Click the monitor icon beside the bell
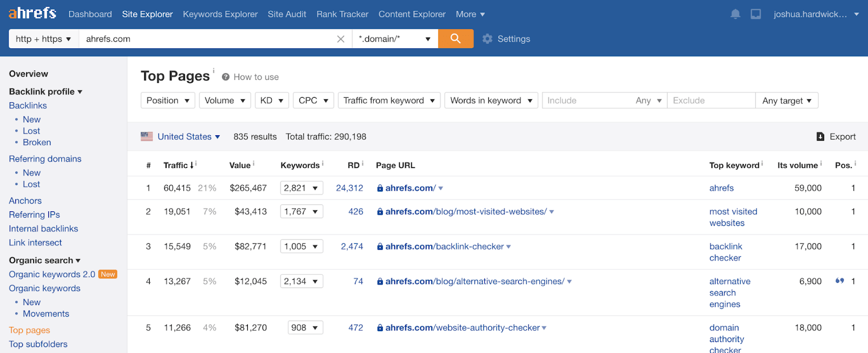Viewport: 868px width, 353px height. pyautogui.click(x=756, y=14)
